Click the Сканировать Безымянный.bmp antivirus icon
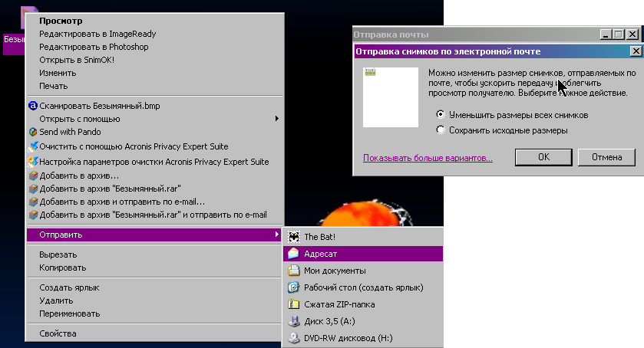This screenshot has width=644, height=348. 32,106
